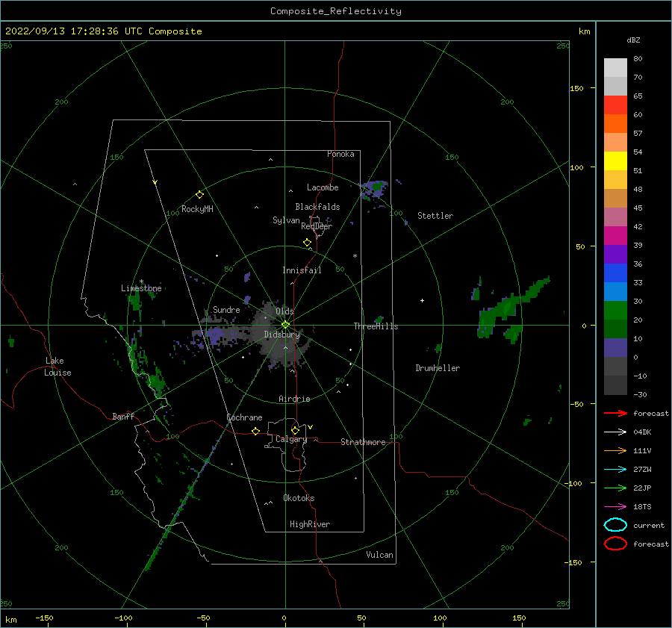The image size is (672, 628).
Task: Click the Airdrie label
Action: 294,399
